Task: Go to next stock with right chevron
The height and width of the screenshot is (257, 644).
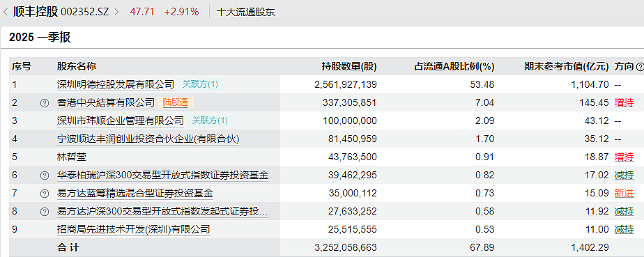Action: tap(116, 12)
